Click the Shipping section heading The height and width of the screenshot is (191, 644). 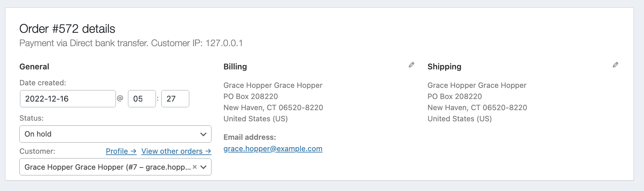(x=444, y=67)
